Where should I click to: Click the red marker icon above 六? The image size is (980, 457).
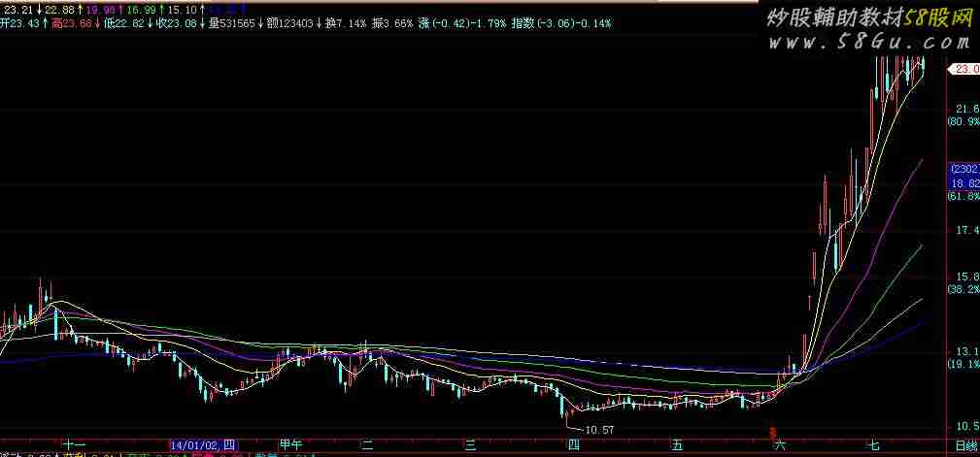pyautogui.click(x=774, y=433)
